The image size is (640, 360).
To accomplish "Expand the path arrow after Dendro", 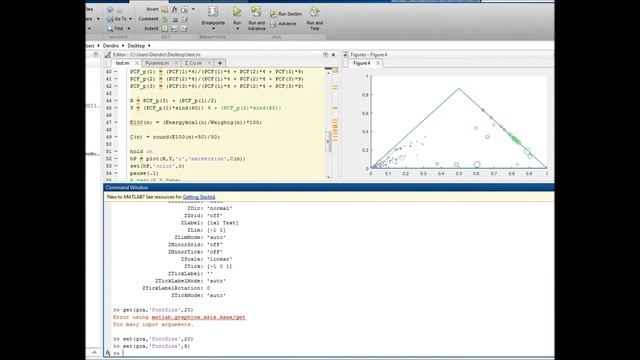I will pos(123,46).
